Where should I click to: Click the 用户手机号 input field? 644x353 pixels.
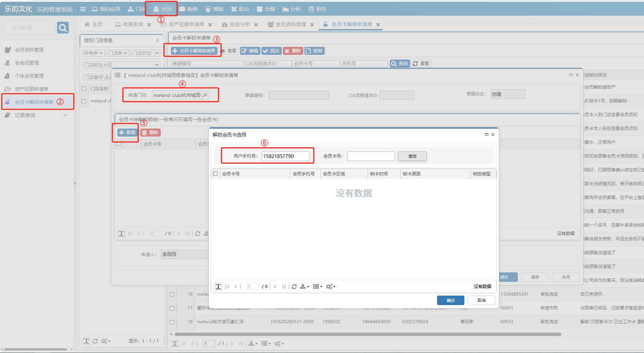click(x=285, y=156)
